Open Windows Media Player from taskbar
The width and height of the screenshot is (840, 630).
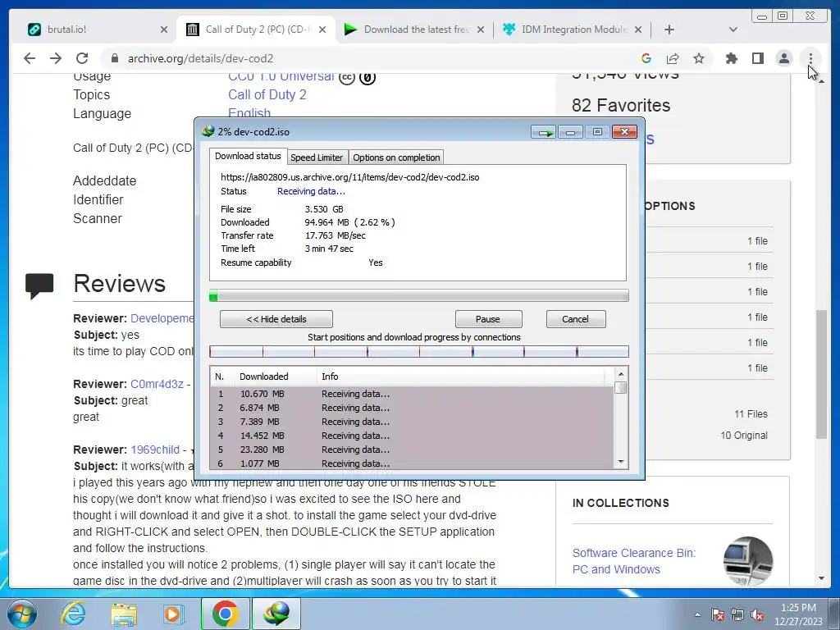click(x=174, y=614)
